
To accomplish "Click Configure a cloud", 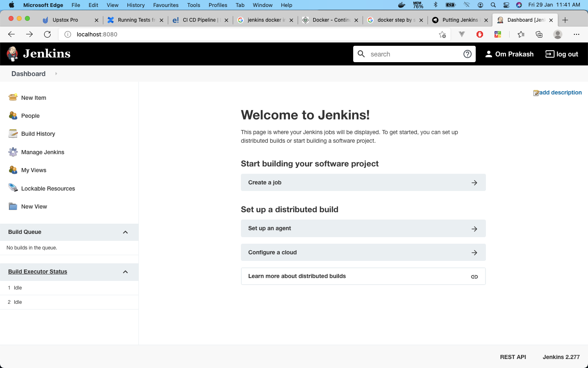I will pos(363,253).
